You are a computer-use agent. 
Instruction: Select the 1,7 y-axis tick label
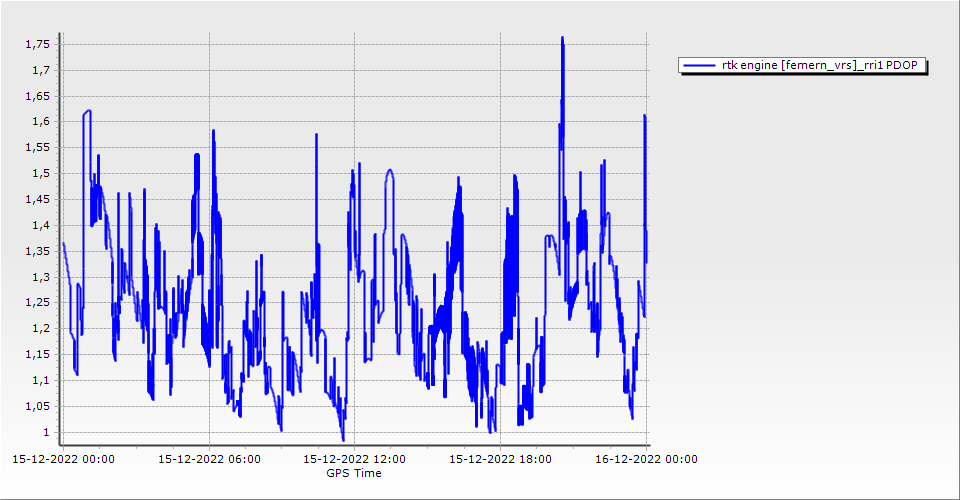pyautogui.click(x=43, y=71)
